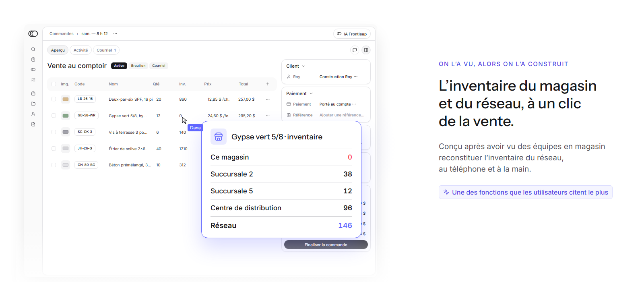This screenshot has width=644, height=282.
Task: Click the green thumbnail for GB-58-WR
Action: 66,116
